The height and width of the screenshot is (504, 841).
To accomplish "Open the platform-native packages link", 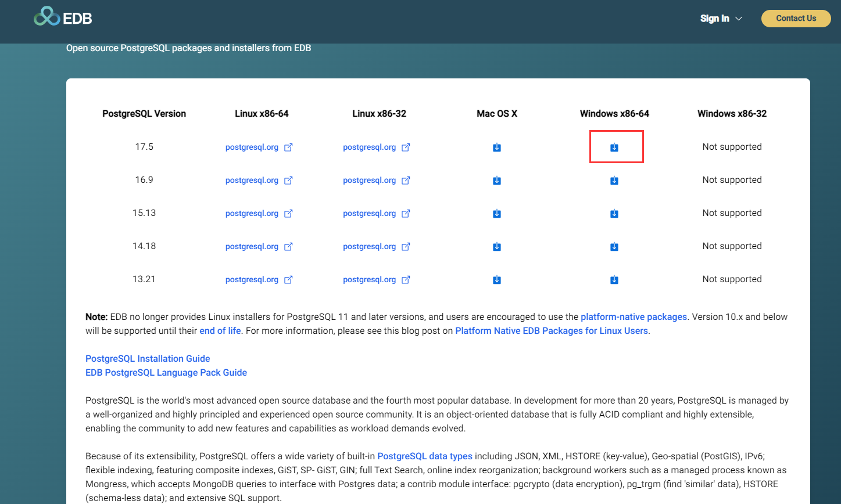I will [634, 317].
